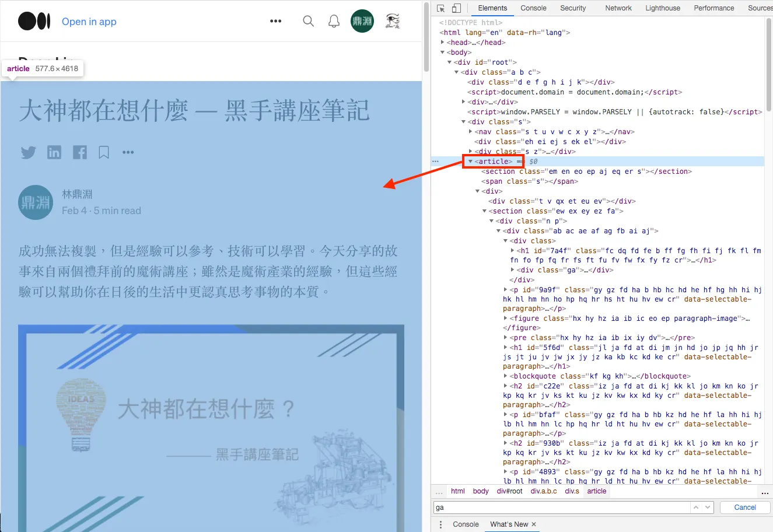This screenshot has width=773, height=532.
Task: Select the Console tab in the bottom drawer
Action: point(466,524)
